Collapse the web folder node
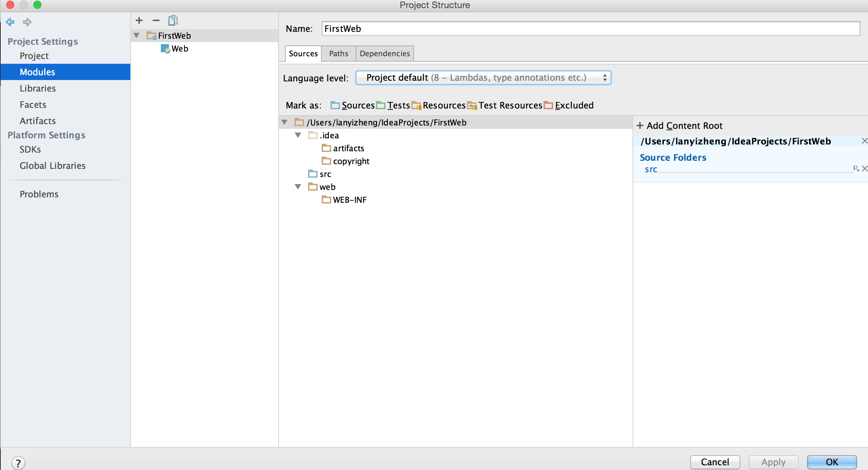Viewport: 868px width, 470px height. (x=298, y=187)
